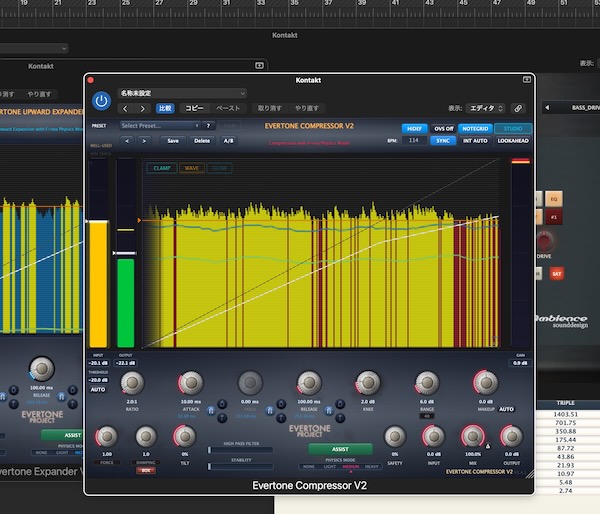The image size is (600, 514).
Task: Go to previous host preset arrow
Action: pyautogui.click(x=125, y=109)
